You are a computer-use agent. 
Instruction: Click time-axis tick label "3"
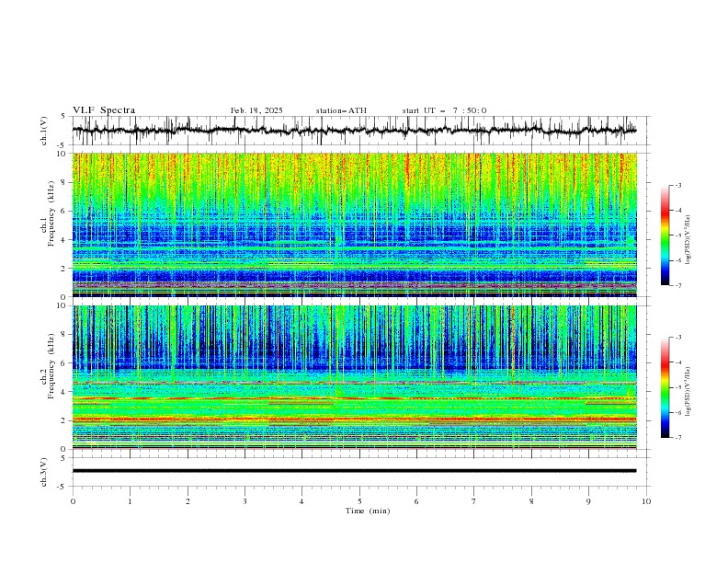[245, 501]
